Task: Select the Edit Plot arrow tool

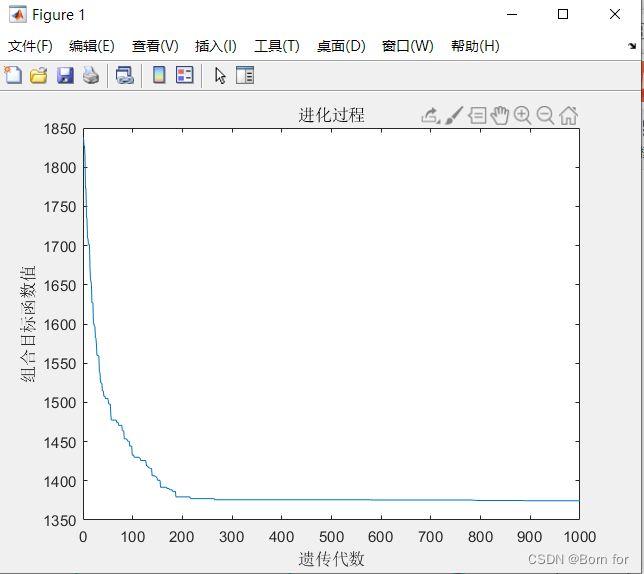Action: tap(220, 76)
